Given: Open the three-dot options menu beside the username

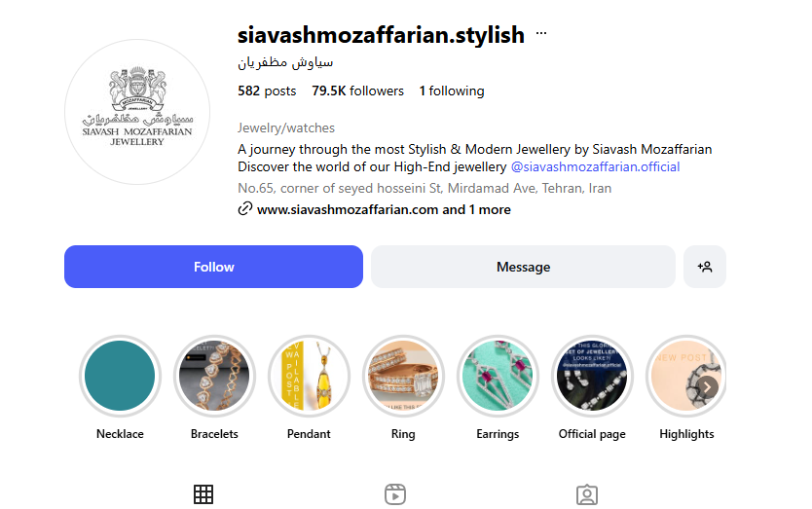Looking at the screenshot, I should coord(541,33).
